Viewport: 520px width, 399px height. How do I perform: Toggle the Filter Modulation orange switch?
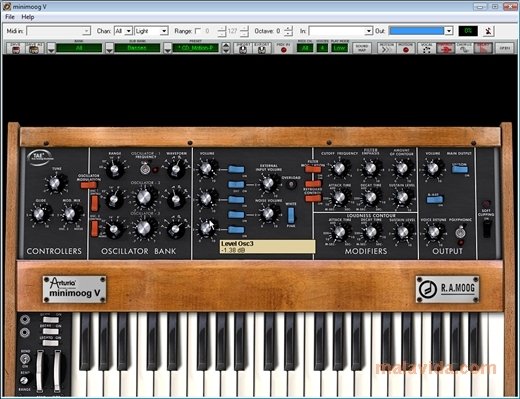[x=313, y=169]
